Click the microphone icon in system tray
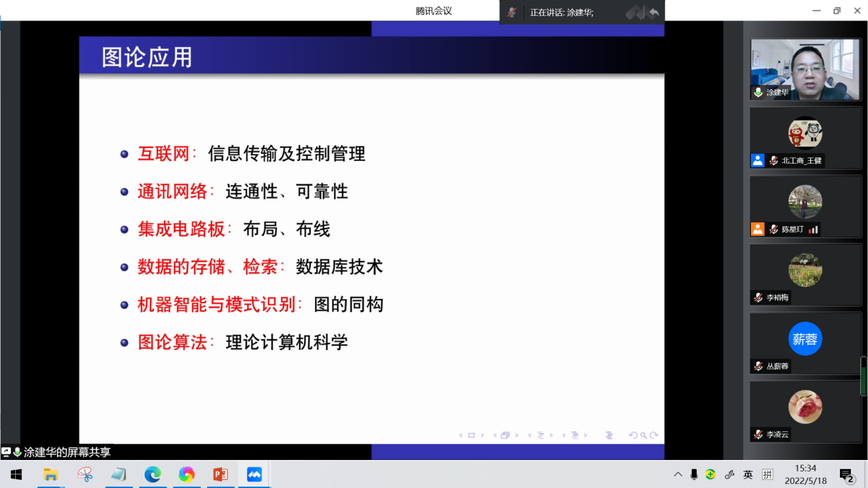Image resolution: width=868 pixels, height=488 pixels. click(694, 474)
